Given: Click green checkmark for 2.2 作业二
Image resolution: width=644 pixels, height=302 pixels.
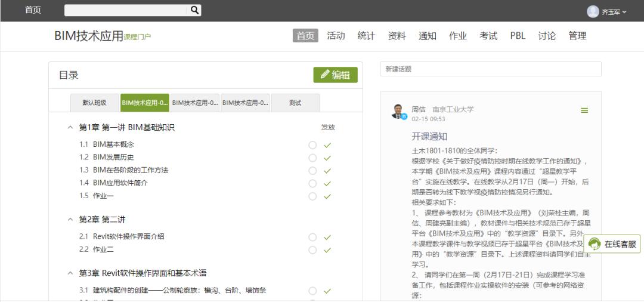Looking at the screenshot, I should [327, 250].
